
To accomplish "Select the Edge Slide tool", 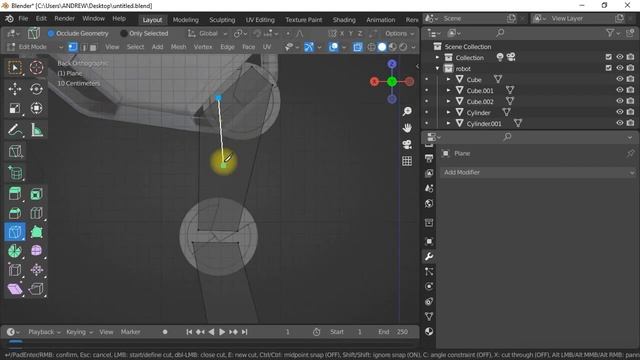I will coord(15,270).
